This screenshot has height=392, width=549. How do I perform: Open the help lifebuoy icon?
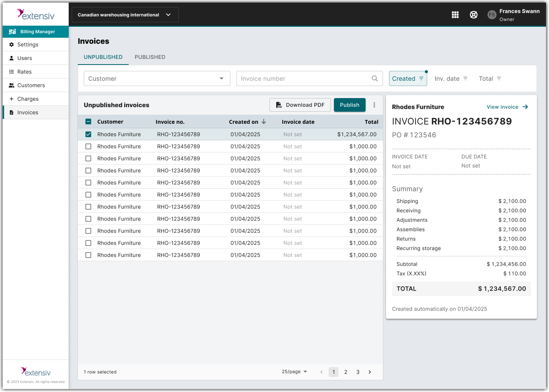(474, 15)
